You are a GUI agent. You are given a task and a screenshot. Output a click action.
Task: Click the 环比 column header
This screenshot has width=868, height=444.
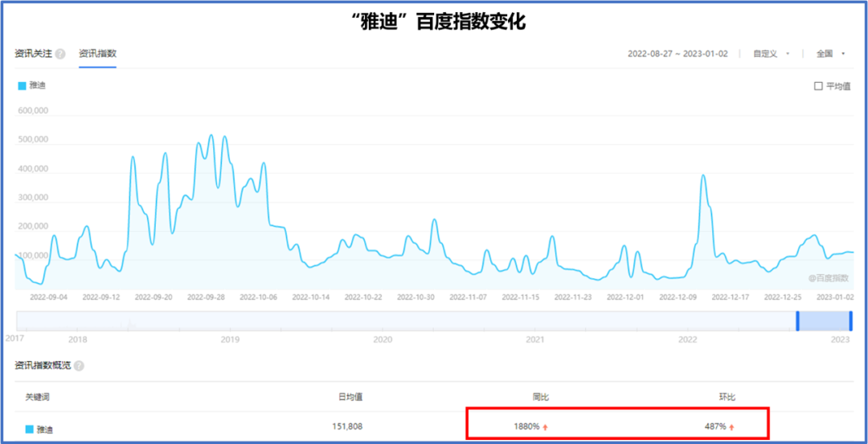point(727,397)
